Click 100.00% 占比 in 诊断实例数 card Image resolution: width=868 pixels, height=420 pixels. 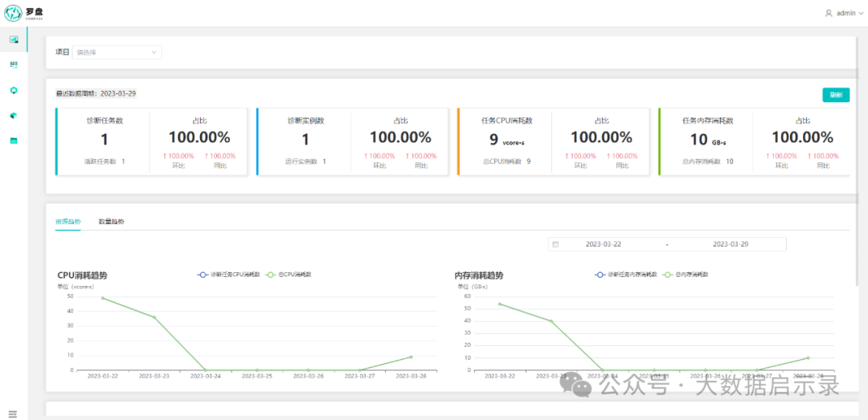[x=400, y=137]
